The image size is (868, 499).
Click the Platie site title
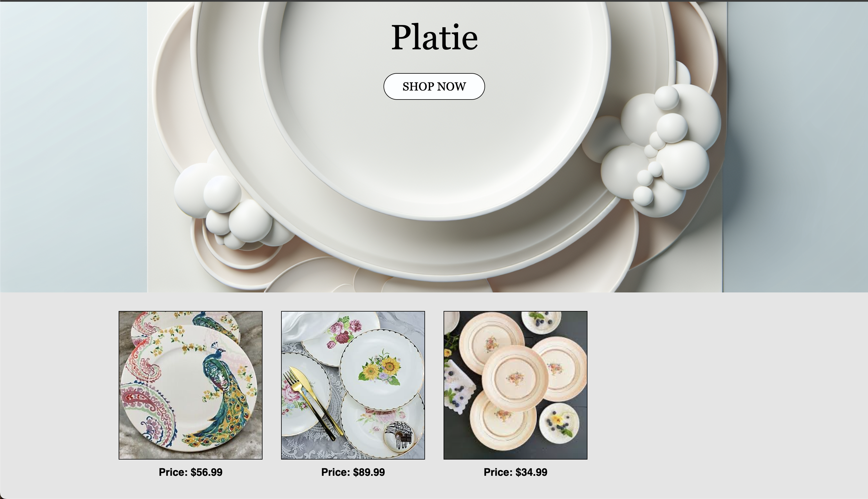pyautogui.click(x=434, y=37)
